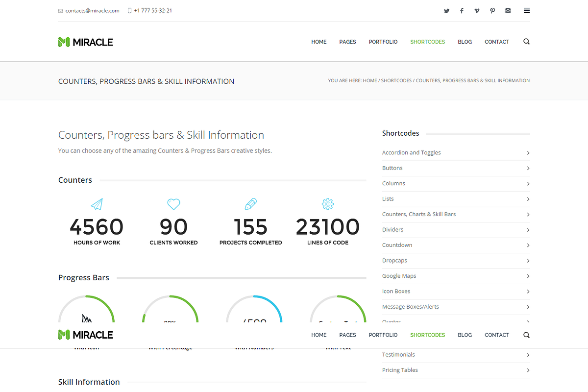Open the Pinterest social icon
Screen dimensions: 588x392
492,11
